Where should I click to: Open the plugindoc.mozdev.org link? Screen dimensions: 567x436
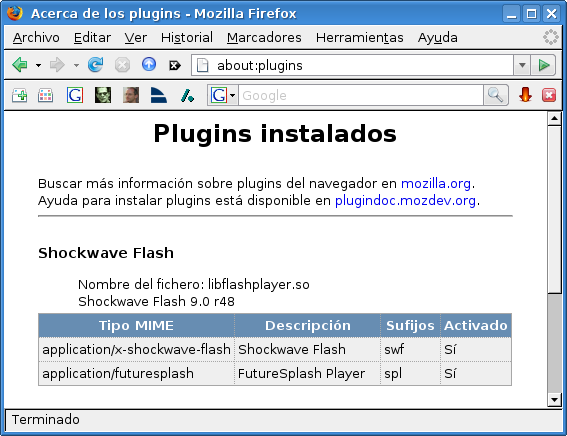(405, 201)
